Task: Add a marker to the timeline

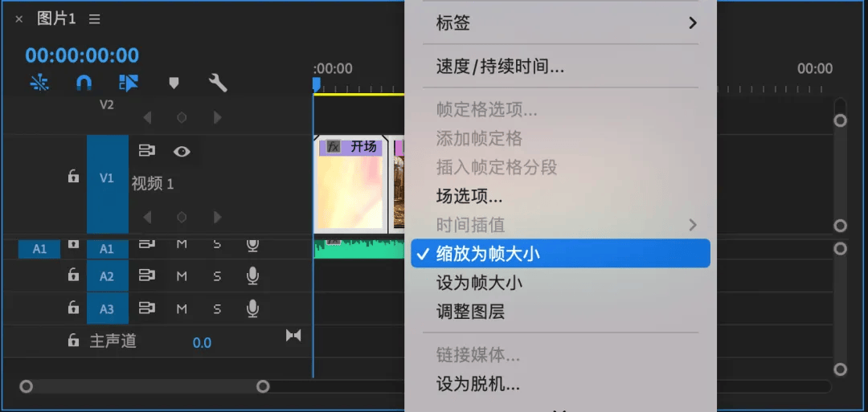Action: point(174,83)
